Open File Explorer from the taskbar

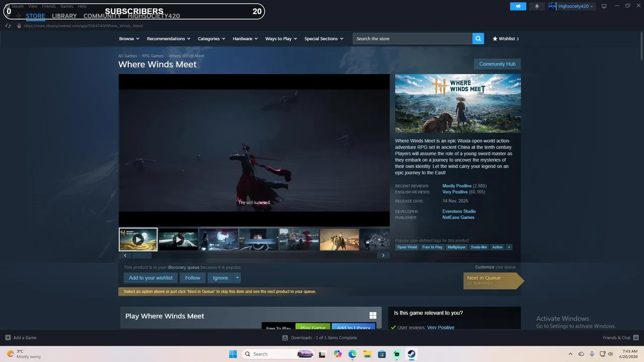coord(367,354)
